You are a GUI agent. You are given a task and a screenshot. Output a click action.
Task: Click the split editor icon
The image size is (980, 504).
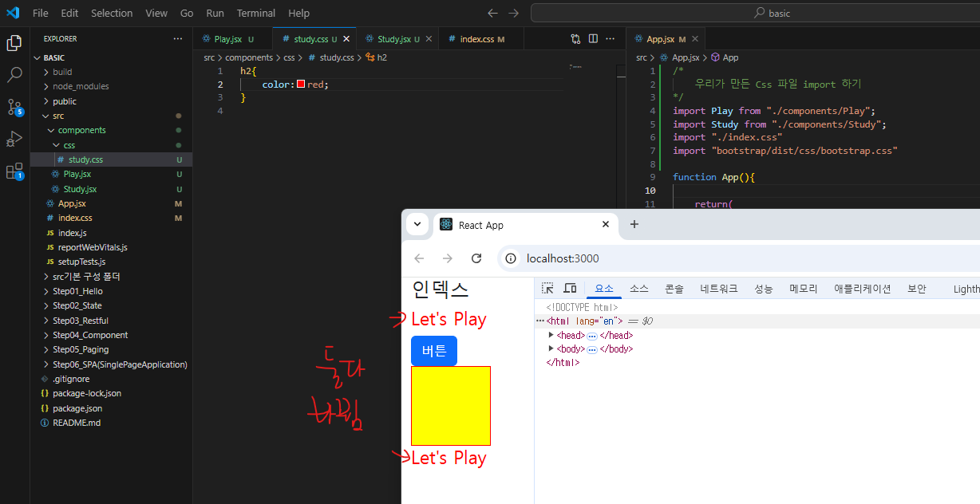click(x=593, y=38)
